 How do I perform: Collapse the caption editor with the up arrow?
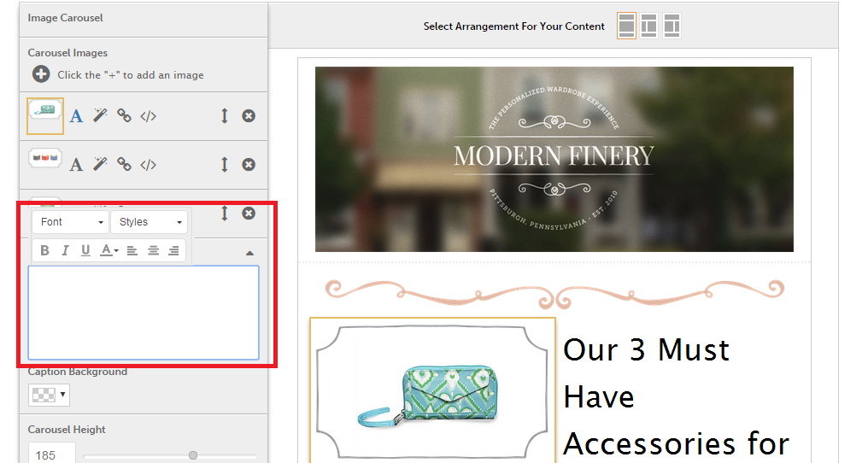(x=249, y=253)
